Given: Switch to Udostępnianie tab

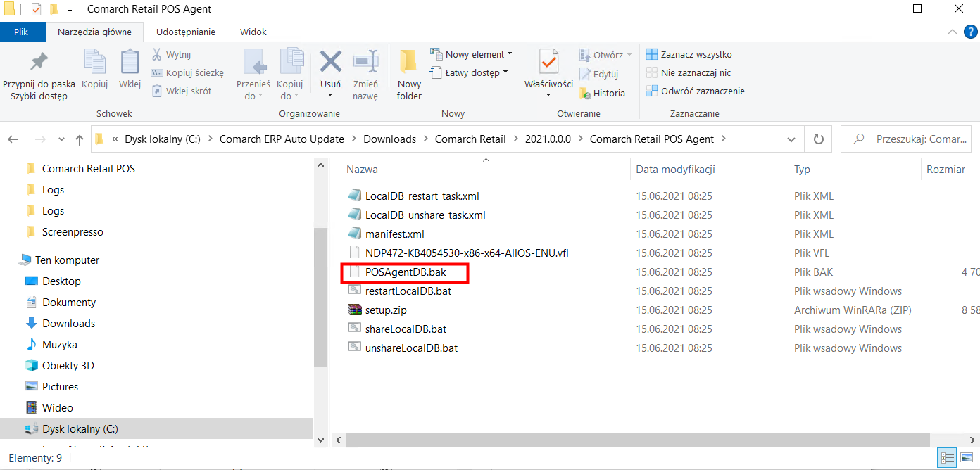Looking at the screenshot, I should (186, 32).
